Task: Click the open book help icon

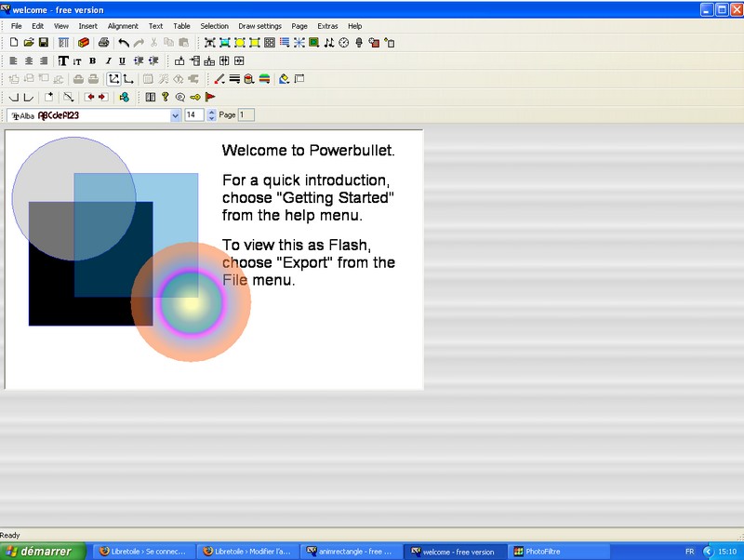Action: [151, 98]
